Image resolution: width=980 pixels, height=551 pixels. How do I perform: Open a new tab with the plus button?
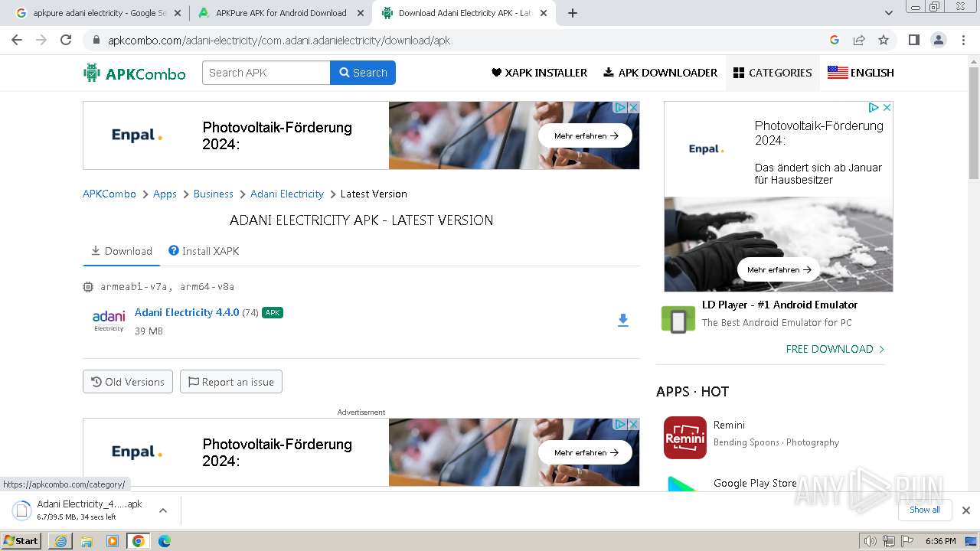point(573,13)
